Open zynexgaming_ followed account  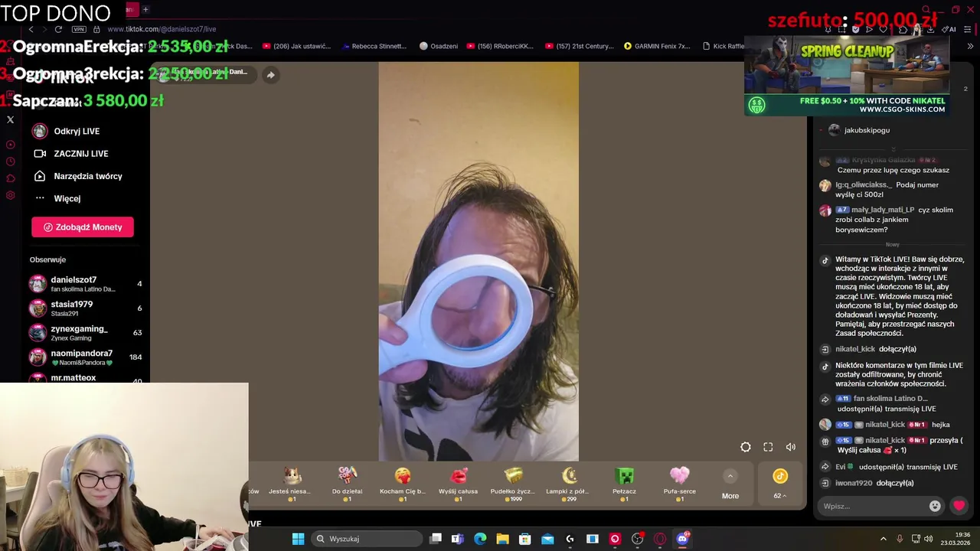click(x=86, y=333)
